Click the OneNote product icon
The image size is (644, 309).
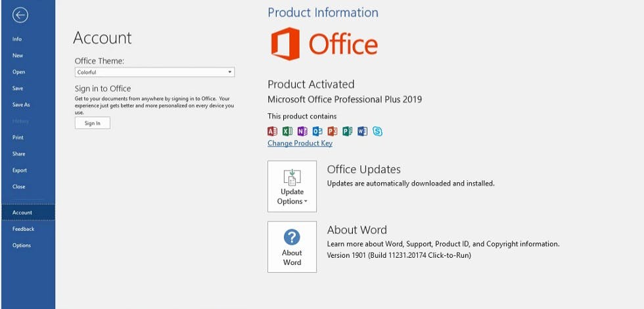(302, 131)
